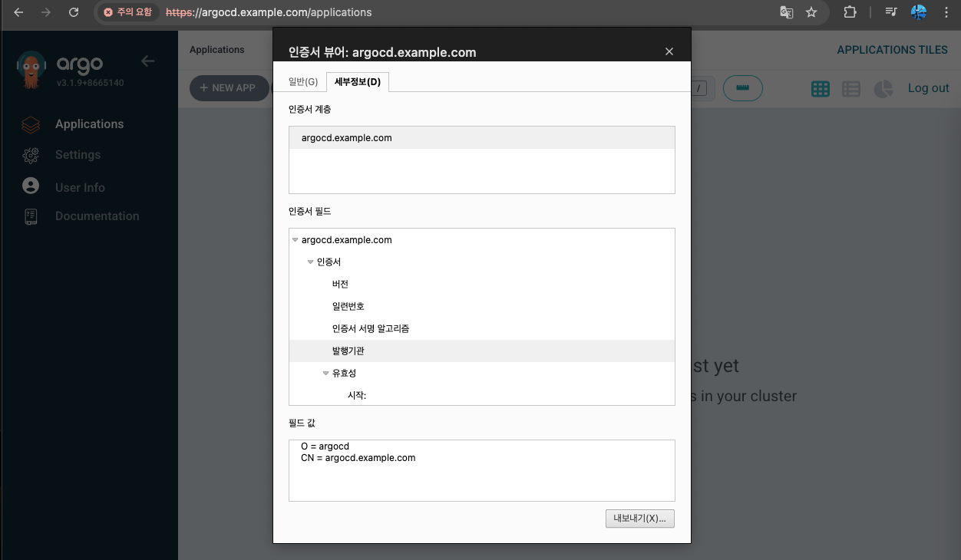Screen dimensions: 961x560
Task: Select the 인증서 서명 알고리즘 field
Action: click(x=482, y=329)
